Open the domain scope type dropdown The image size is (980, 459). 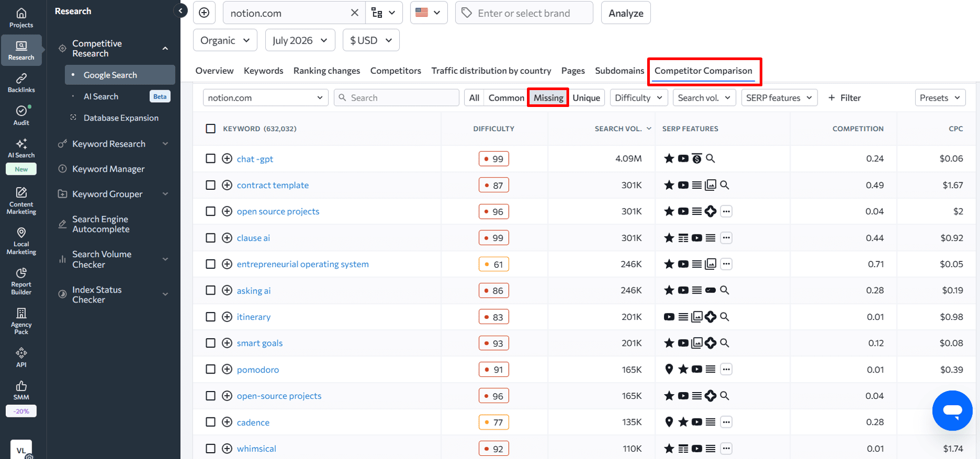tap(384, 13)
